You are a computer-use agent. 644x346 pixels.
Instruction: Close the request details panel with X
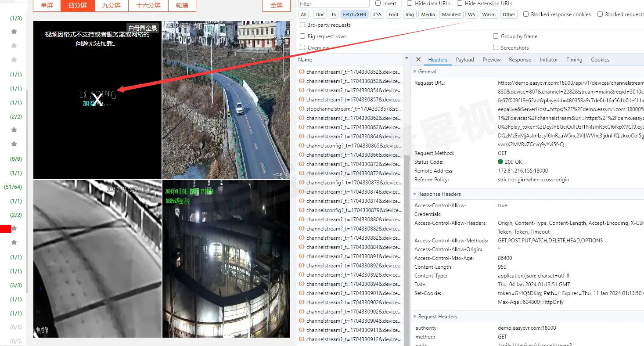coord(418,60)
